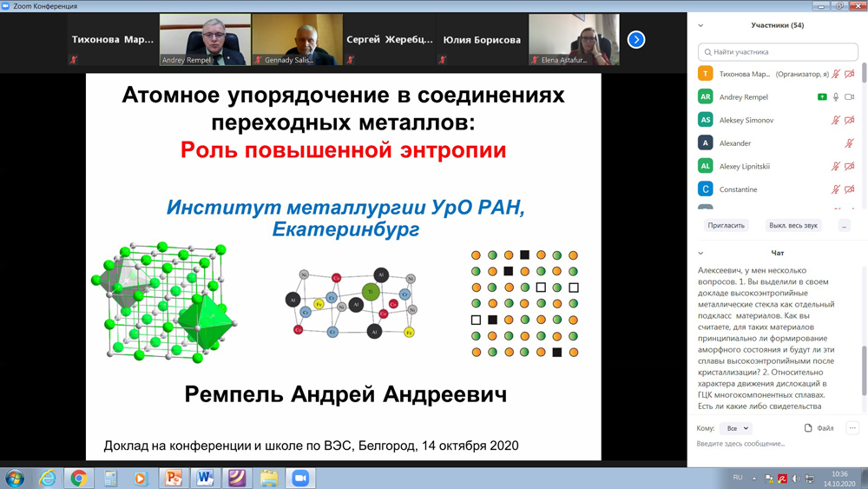This screenshot has height=489, width=868.
Task: Toggle Alexander's muted microphone icon
Action: [850, 143]
